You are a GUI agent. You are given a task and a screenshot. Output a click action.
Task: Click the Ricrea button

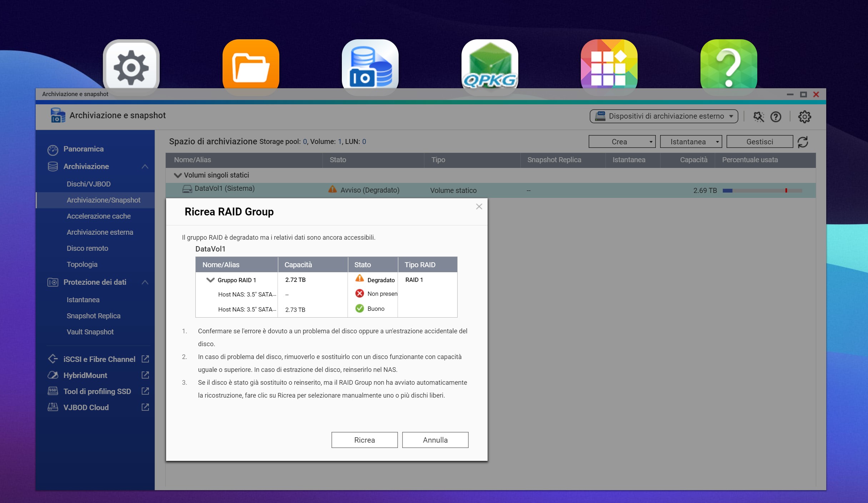364,440
